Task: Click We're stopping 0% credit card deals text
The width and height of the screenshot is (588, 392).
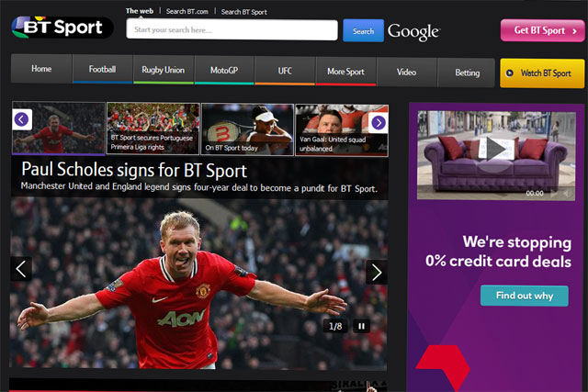Action: [x=498, y=252]
